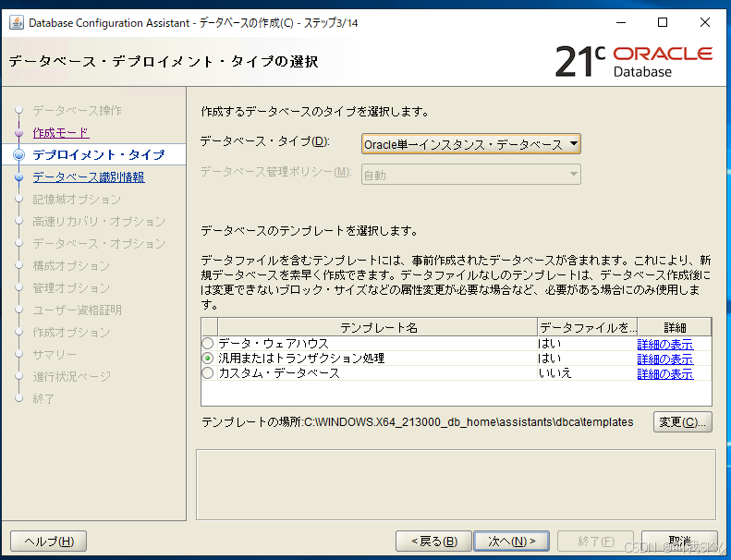Close the Database Configuration Assistant window
731x560 pixels.
click(x=705, y=22)
